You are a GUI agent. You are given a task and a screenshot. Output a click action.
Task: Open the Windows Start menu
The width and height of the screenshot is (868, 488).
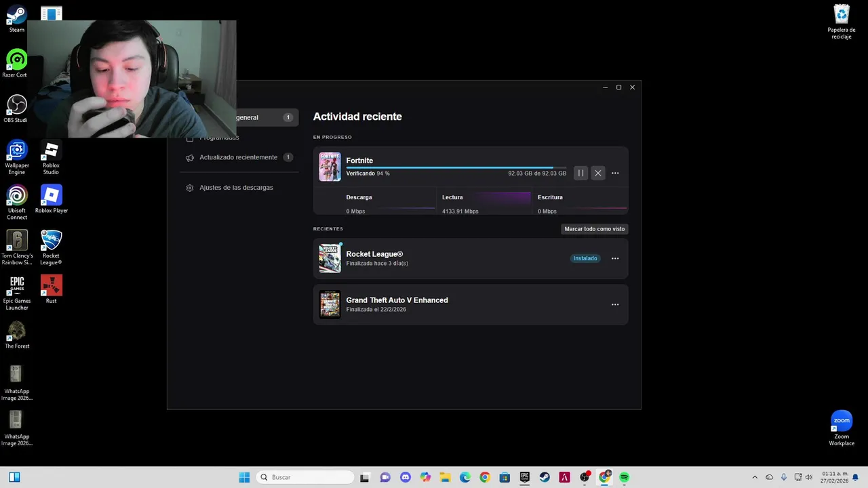pos(244,477)
